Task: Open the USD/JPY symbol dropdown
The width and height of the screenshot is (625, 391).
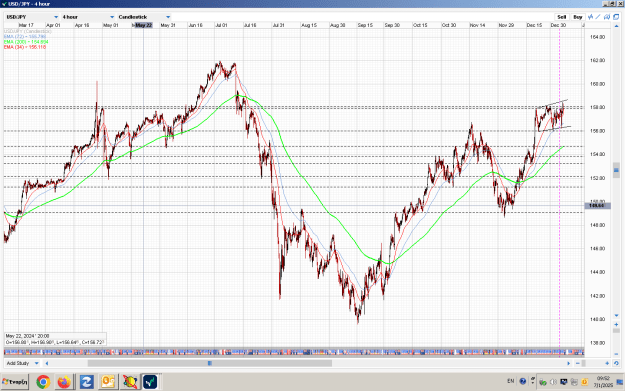Action: [x=32, y=17]
